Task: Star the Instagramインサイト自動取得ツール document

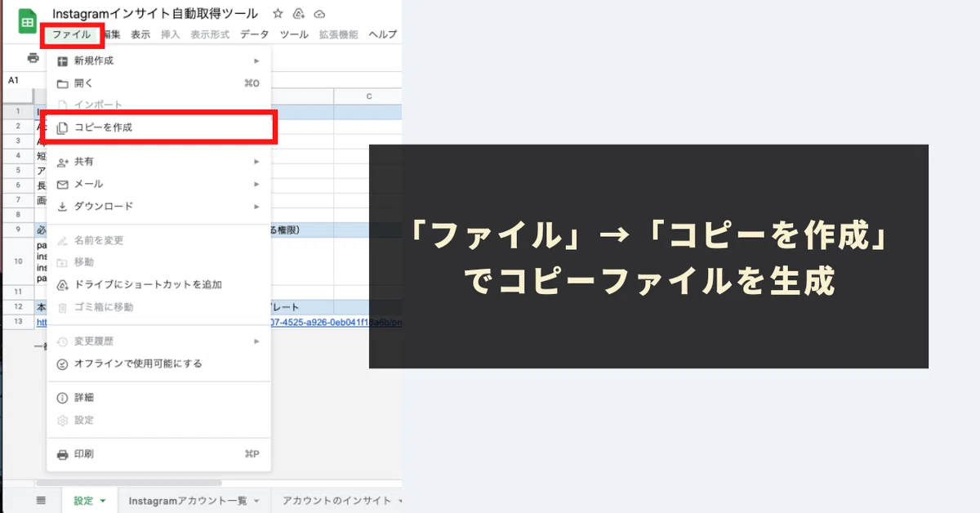Action: pyautogui.click(x=278, y=14)
